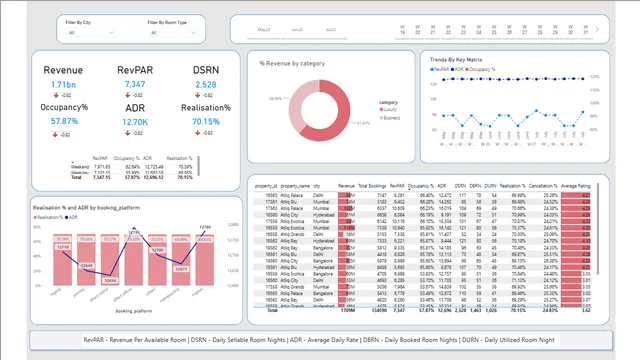Screen dimensions: 640x360
Task: Click the red down arrow under Revenue
Action: click(56, 95)
